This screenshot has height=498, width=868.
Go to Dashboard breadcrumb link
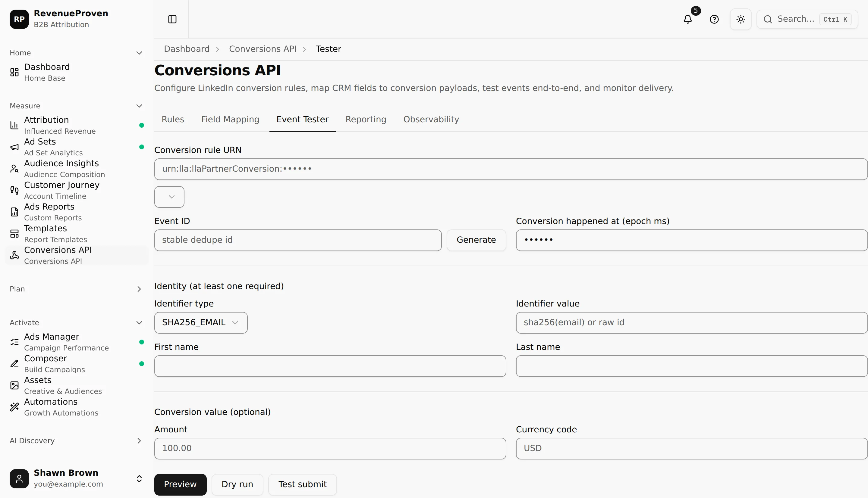click(x=187, y=49)
